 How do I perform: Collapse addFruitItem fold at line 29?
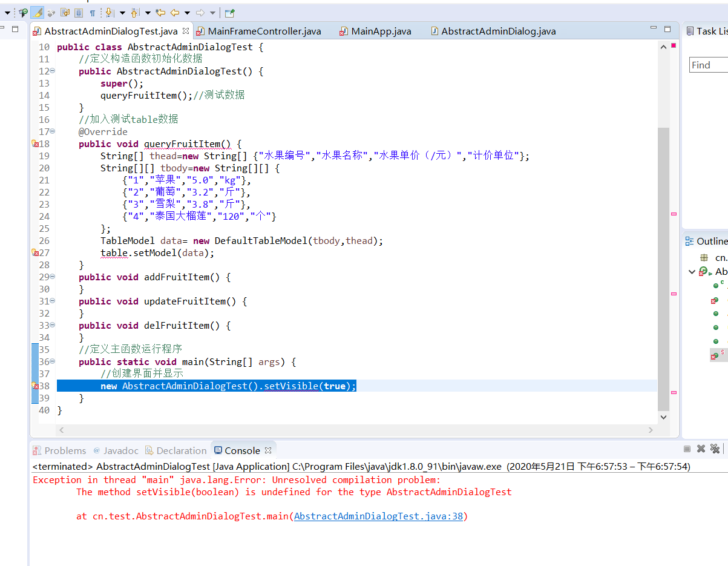click(52, 277)
